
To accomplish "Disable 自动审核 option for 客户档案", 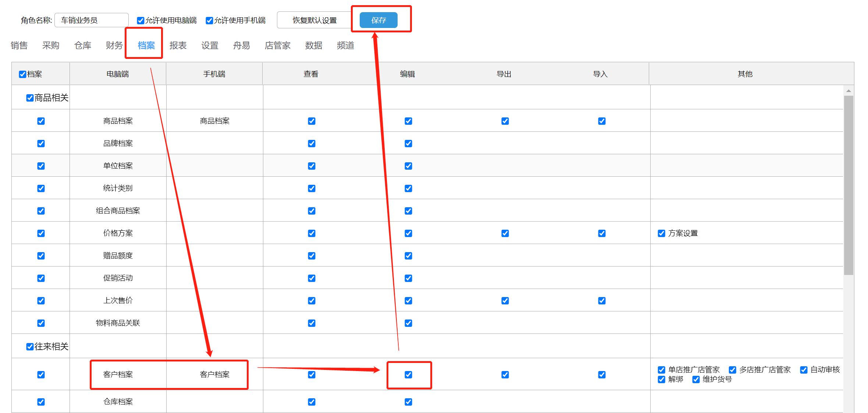I will pos(804,370).
